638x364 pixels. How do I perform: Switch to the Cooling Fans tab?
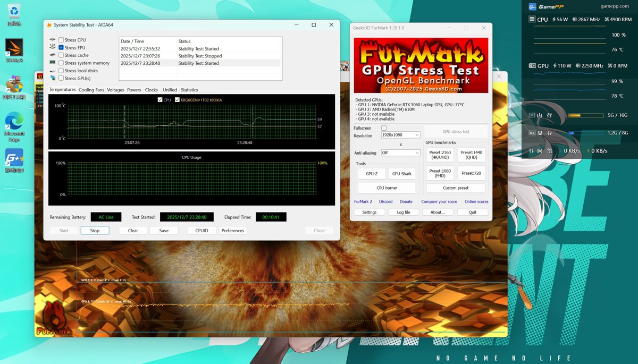tap(91, 90)
